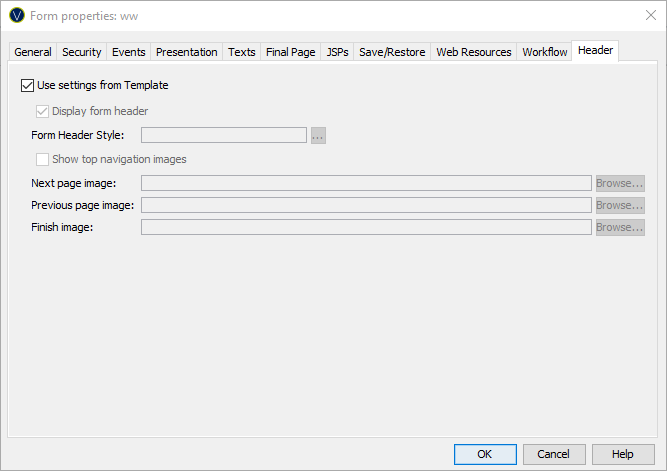Switch to the General tab

tap(33, 52)
